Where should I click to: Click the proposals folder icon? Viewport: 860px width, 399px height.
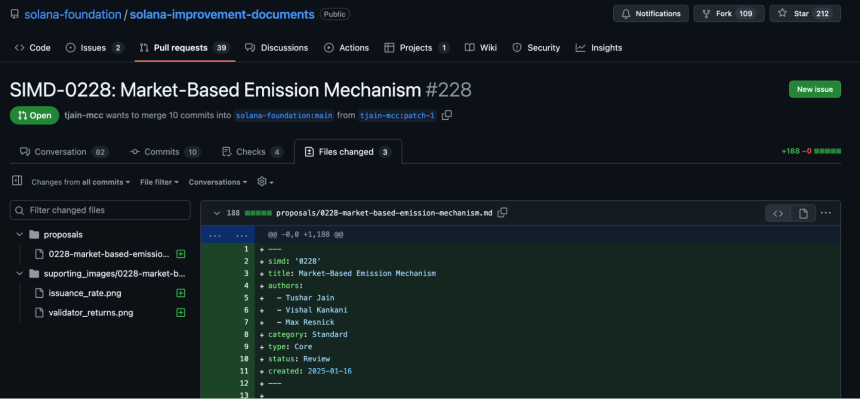pyautogui.click(x=34, y=234)
